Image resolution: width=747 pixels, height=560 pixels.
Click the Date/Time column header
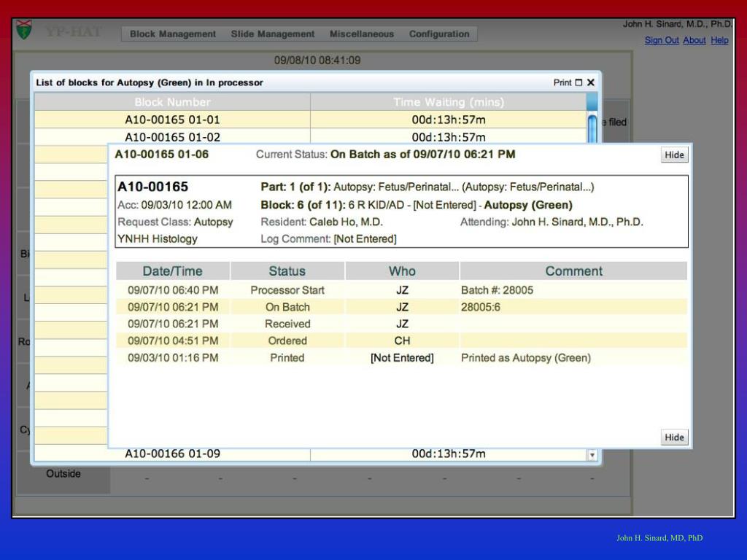click(x=172, y=271)
